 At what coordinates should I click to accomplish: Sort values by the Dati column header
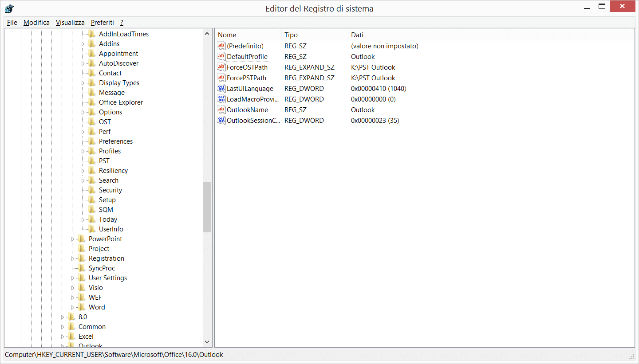click(428, 35)
